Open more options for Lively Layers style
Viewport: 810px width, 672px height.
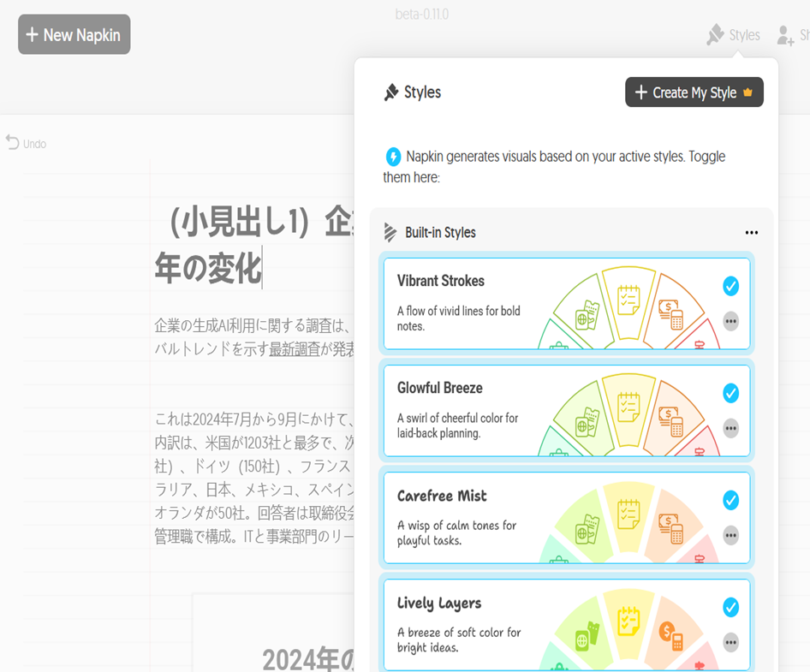(x=730, y=642)
